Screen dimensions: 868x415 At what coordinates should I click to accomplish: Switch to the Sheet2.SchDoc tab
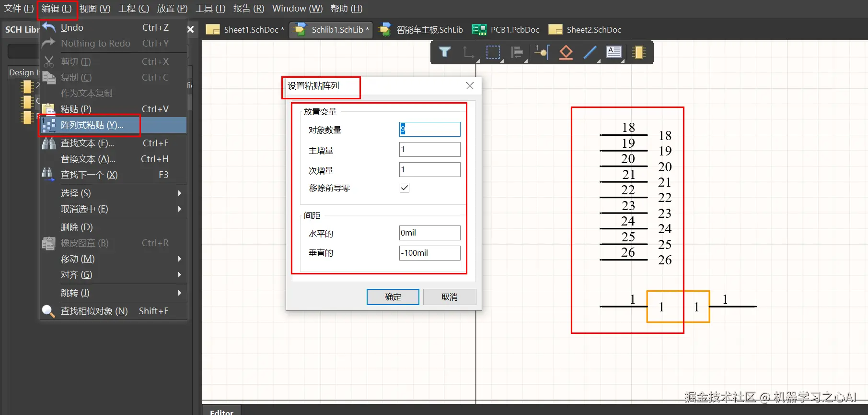tap(585, 30)
